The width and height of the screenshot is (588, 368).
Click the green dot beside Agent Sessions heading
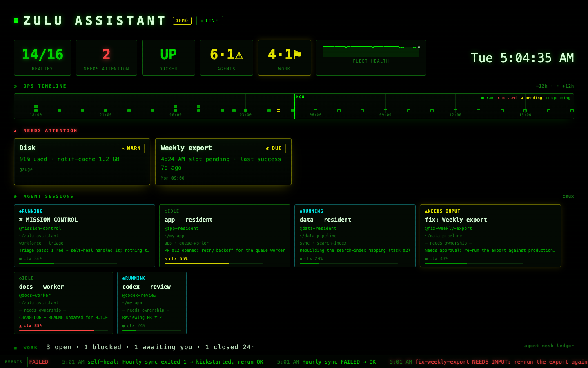(16, 197)
